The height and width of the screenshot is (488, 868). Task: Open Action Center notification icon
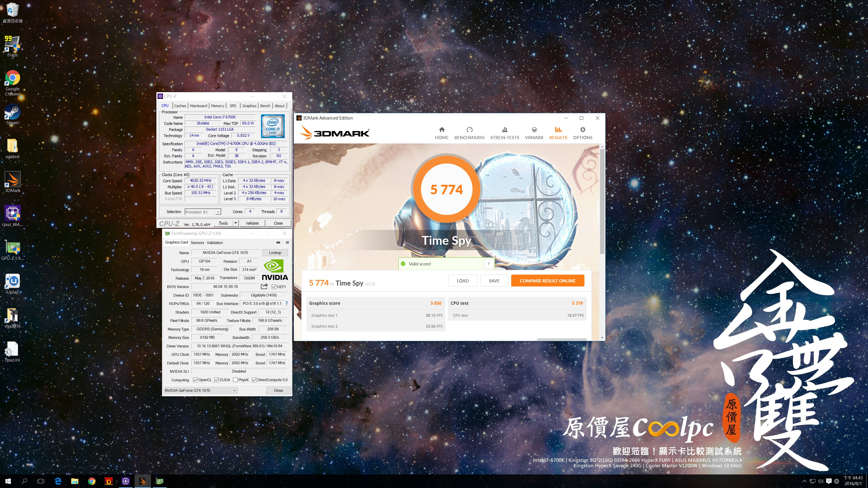point(829,481)
